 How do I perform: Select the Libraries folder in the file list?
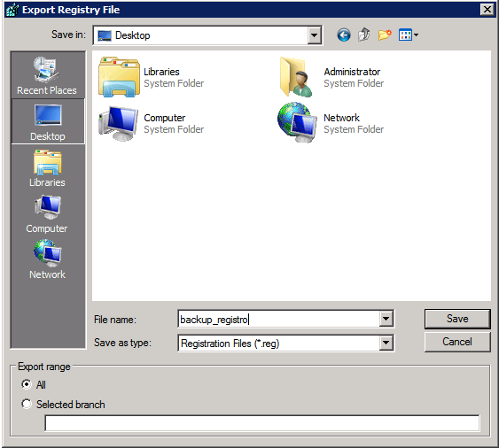pyautogui.click(x=152, y=77)
